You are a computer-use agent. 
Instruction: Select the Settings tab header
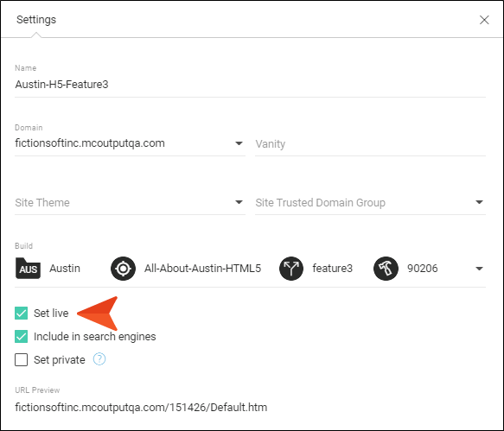click(36, 20)
